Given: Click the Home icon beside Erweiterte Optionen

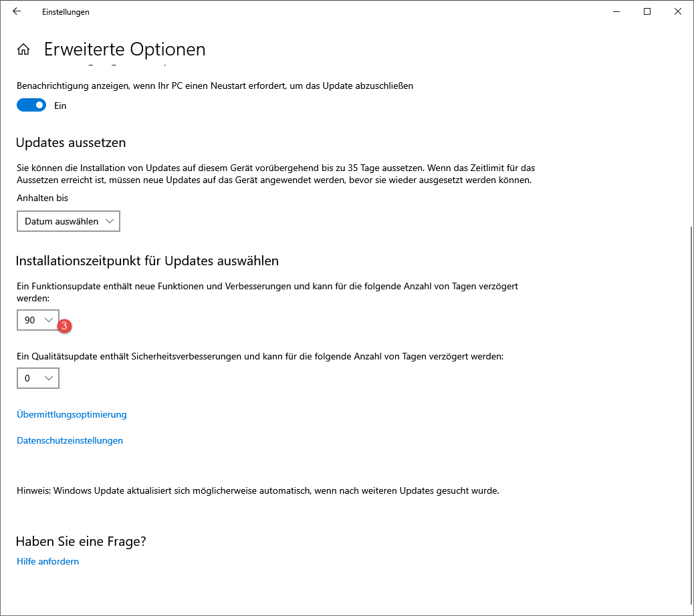Looking at the screenshot, I should click(x=23, y=49).
